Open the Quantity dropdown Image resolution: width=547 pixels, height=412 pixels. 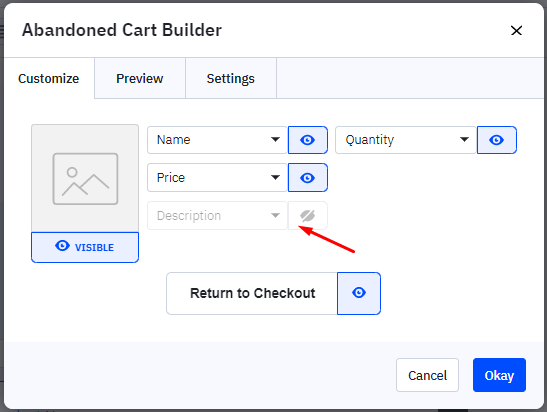[x=406, y=140]
